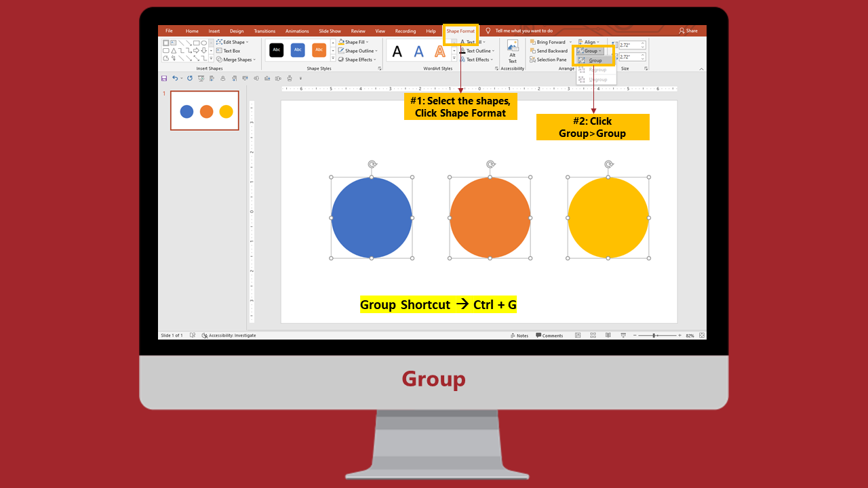Expand the insert shapes gallery More arrow
This screenshot has width=868, height=488.
coord(211,59)
